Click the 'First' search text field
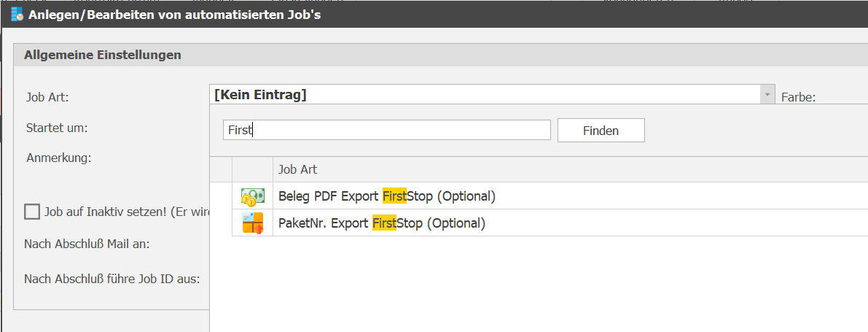Viewport: 868px width, 332px height. point(386,131)
